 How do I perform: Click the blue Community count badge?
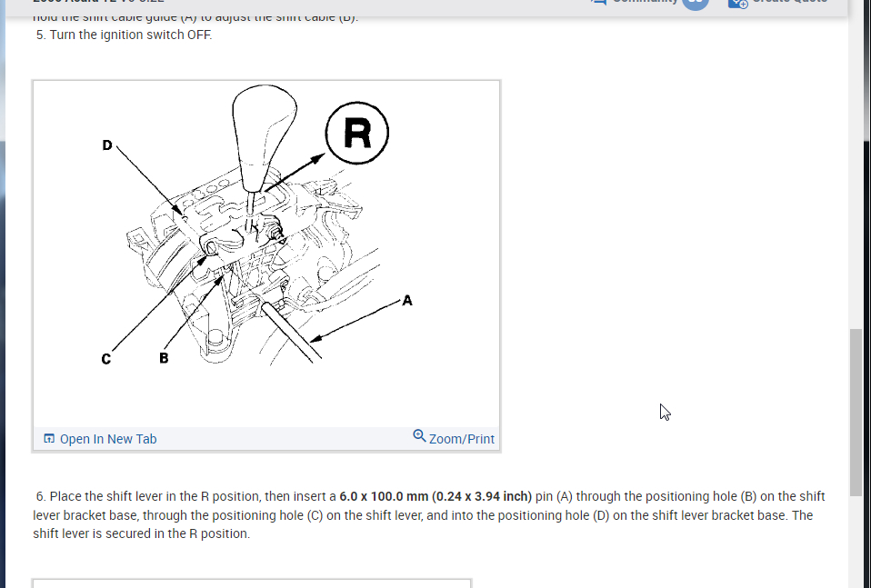coord(696,4)
